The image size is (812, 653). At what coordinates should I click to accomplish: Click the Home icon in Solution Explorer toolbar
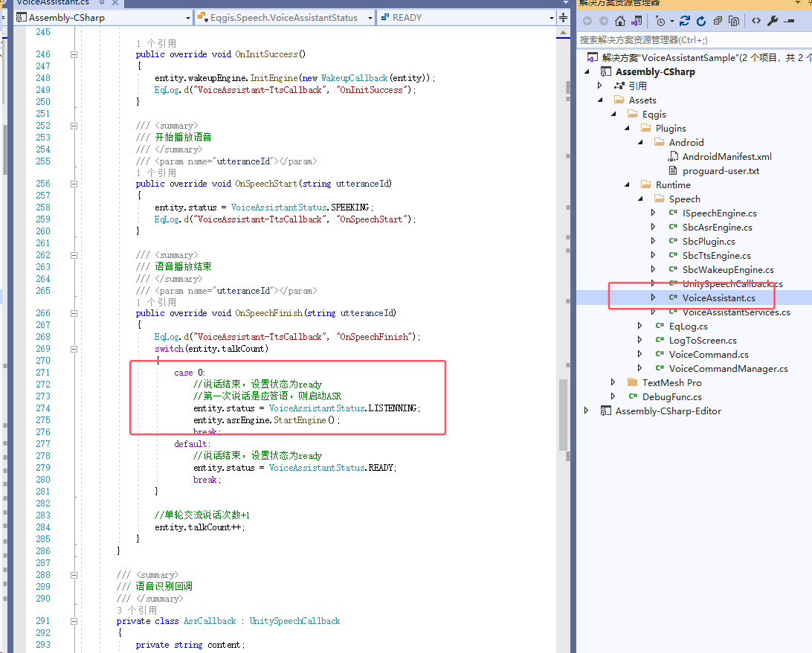click(x=619, y=21)
